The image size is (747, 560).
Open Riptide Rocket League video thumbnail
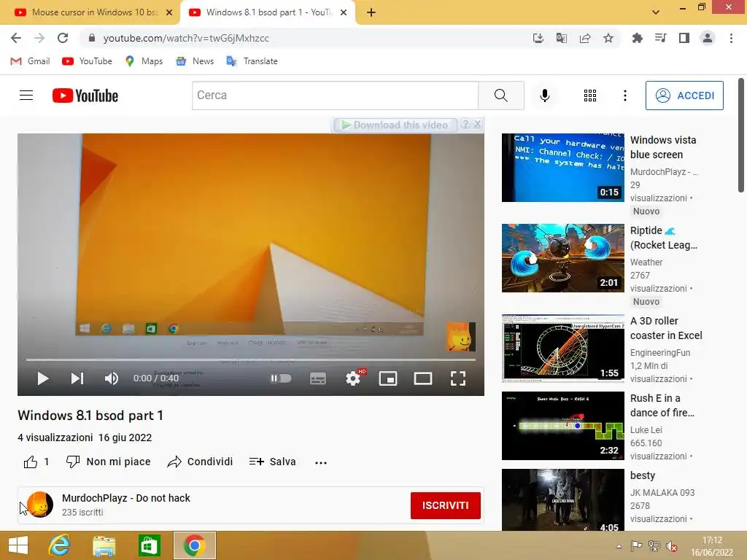point(562,257)
